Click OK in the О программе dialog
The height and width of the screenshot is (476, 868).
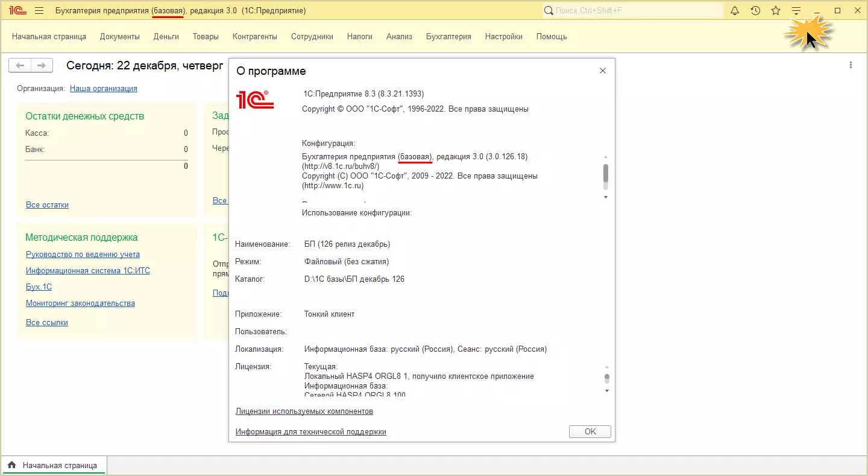(x=590, y=431)
